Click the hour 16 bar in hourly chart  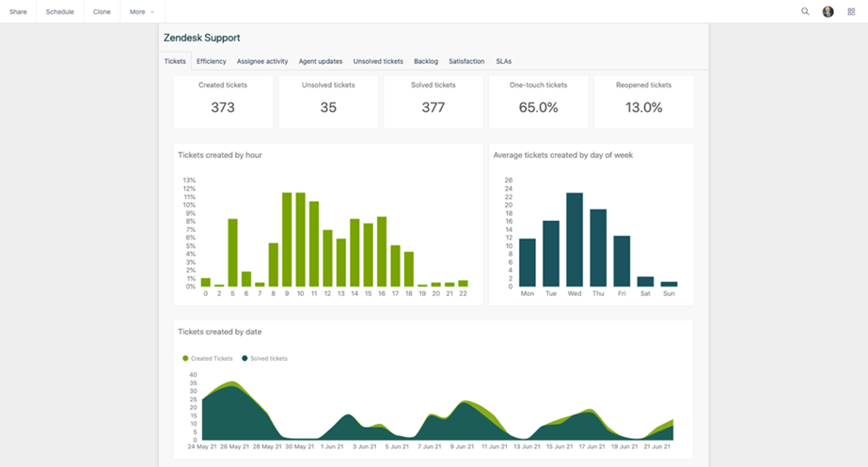coord(382,251)
